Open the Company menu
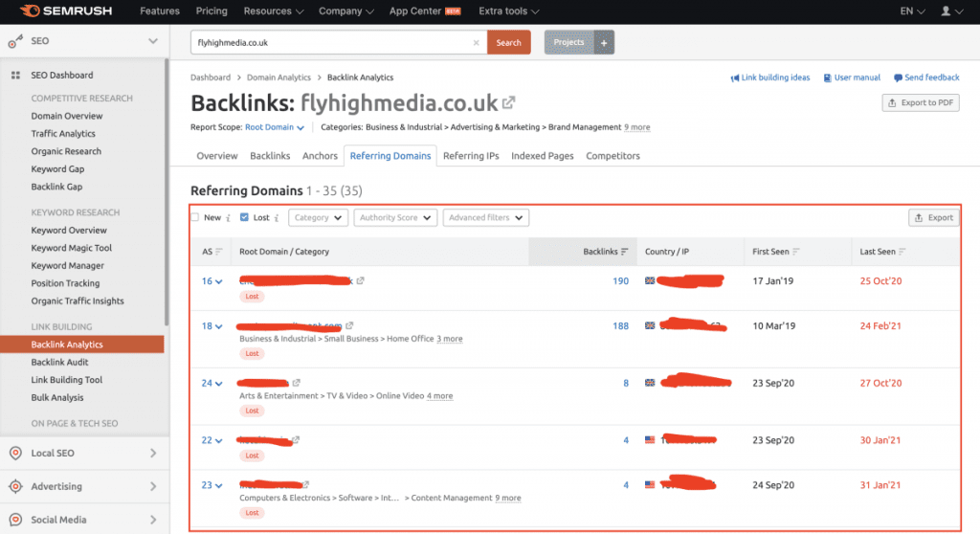This screenshot has height=534, width=980. (346, 11)
